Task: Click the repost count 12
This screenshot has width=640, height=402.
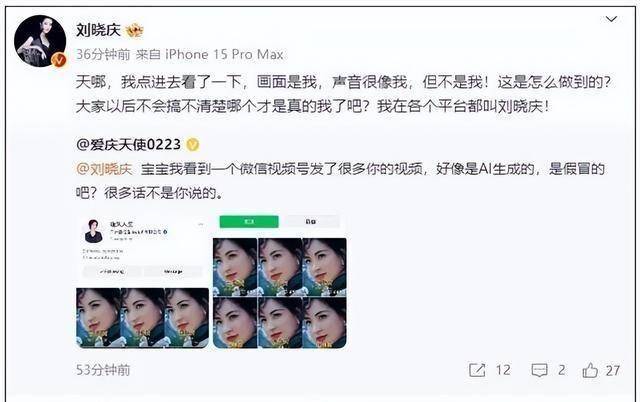Action: 503,370
